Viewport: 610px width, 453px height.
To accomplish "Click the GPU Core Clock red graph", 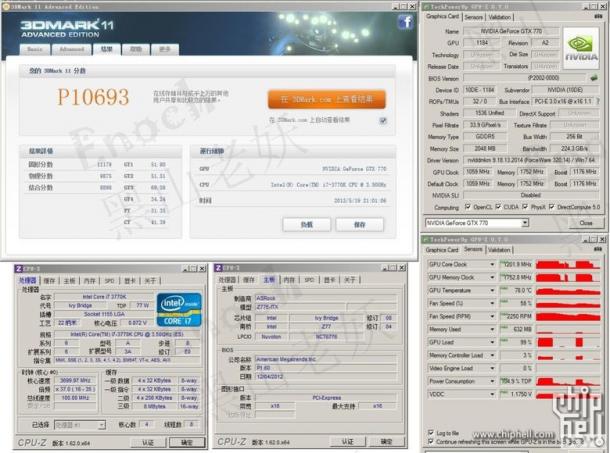I will coord(568,265).
